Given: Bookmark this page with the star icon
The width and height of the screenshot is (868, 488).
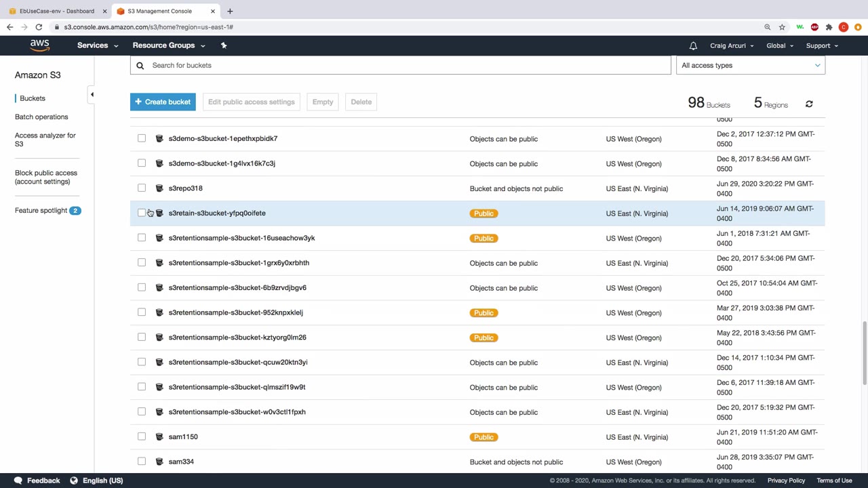Looking at the screenshot, I should (x=782, y=27).
